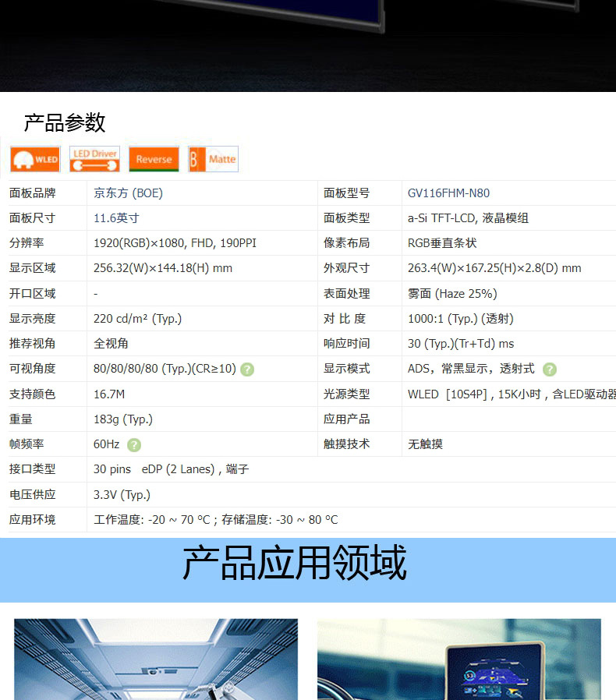Image resolution: width=616 pixels, height=700 pixels.
Task: Select outline size 263.4(W)×167.25(H)×2.8(D) mm
Action: (x=494, y=268)
